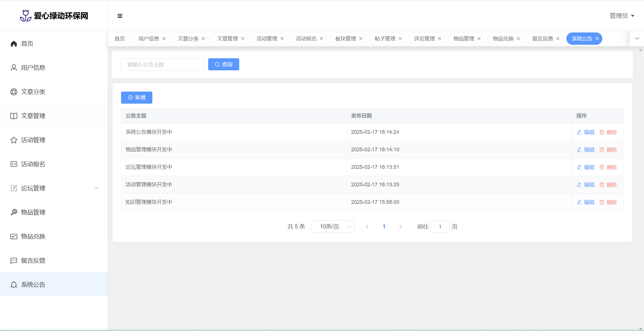The image size is (644, 331).
Task: Click the bell icon for 系统公告
Action: (14, 285)
